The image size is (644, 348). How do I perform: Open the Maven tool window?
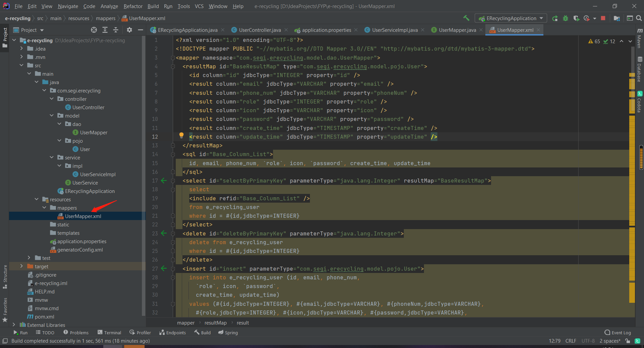click(x=640, y=38)
